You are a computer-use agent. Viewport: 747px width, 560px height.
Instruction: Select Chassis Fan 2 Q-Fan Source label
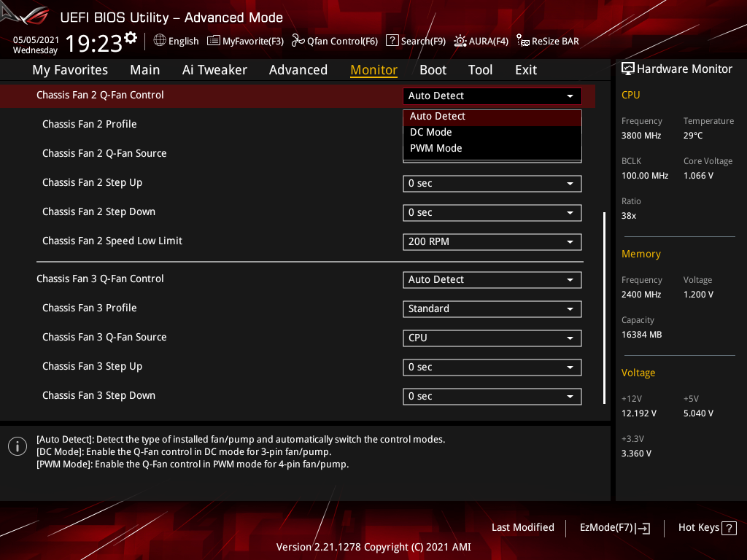(104, 153)
